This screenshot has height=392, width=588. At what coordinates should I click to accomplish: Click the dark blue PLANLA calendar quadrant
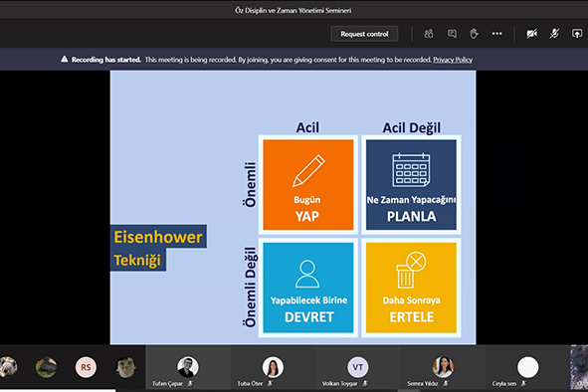411,185
